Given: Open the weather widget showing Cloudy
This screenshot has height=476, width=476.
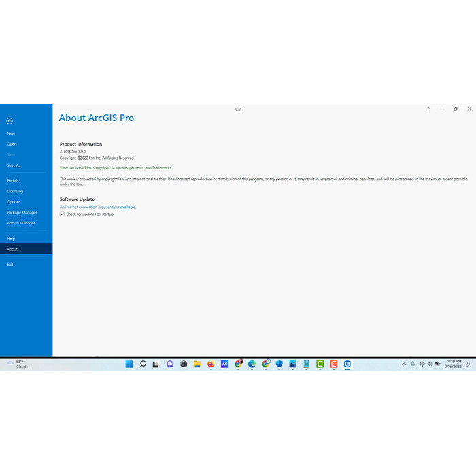Looking at the screenshot, I should (18, 364).
